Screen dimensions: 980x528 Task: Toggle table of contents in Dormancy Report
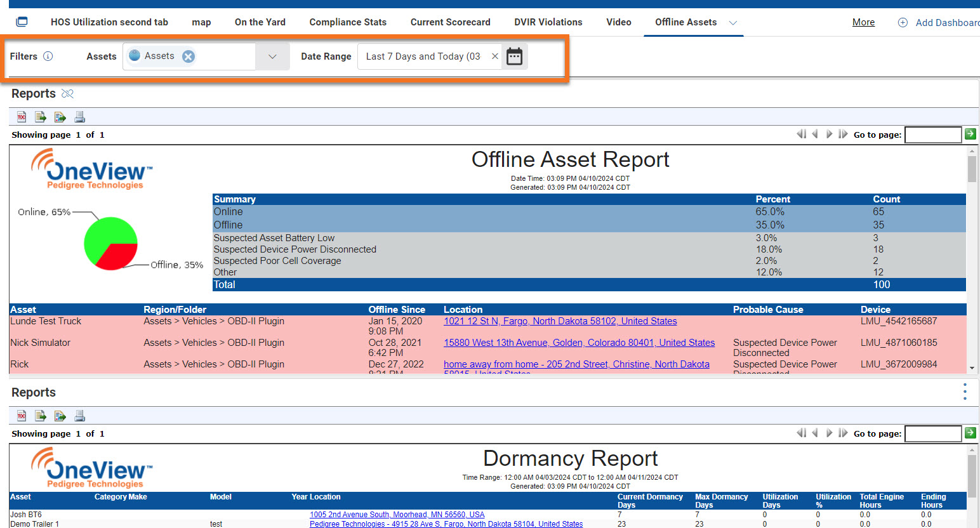(x=22, y=416)
